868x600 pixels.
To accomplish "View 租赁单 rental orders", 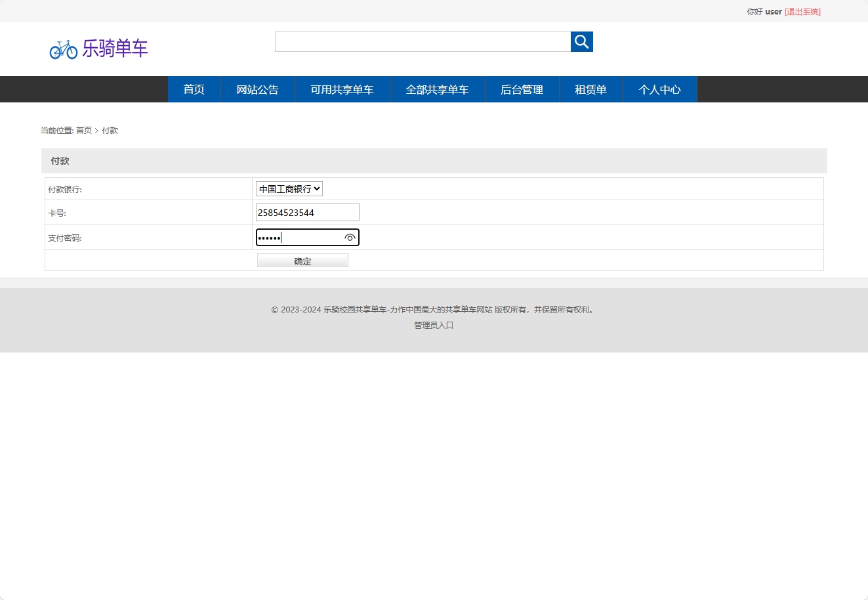I will point(590,89).
